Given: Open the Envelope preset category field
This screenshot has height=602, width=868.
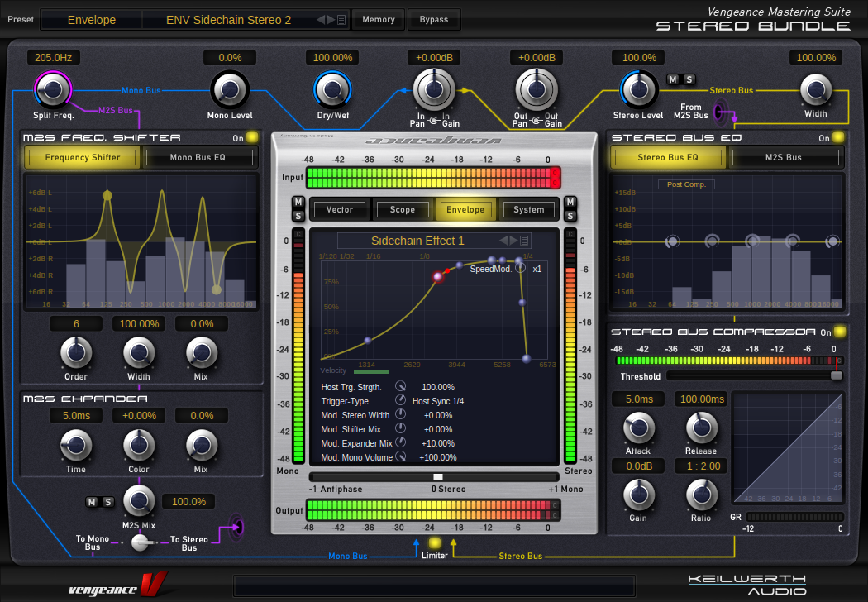Looking at the screenshot, I should 91,20.
